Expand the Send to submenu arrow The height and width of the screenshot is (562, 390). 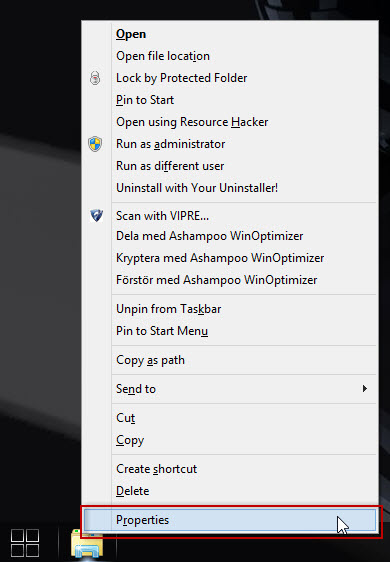click(x=365, y=389)
